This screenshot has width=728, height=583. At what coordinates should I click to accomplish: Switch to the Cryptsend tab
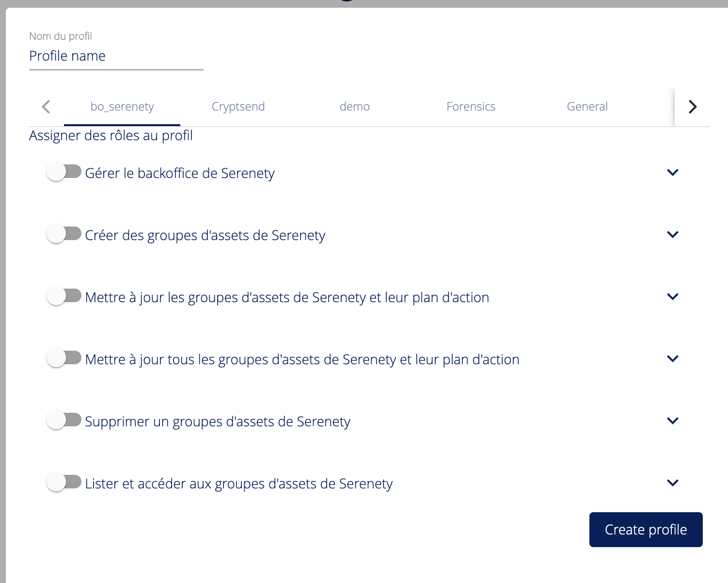point(238,107)
